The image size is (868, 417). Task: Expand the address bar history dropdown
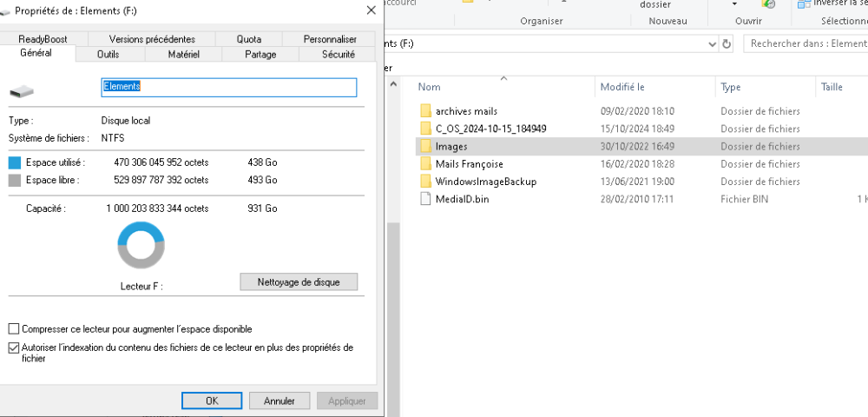pyautogui.click(x=712, y=43)
